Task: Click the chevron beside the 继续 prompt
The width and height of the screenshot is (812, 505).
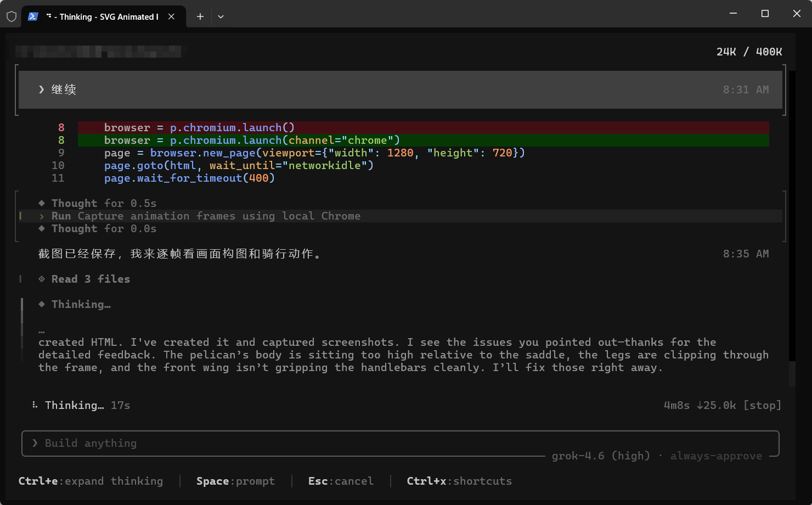Action: tap(41, 89)
